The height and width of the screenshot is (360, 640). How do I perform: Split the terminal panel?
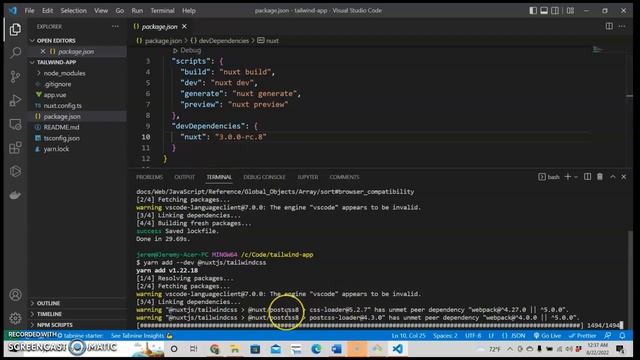587,177
